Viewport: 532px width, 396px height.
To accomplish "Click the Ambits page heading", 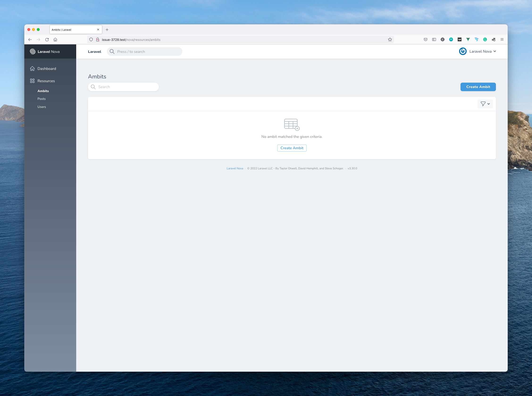I will (97, 77).
